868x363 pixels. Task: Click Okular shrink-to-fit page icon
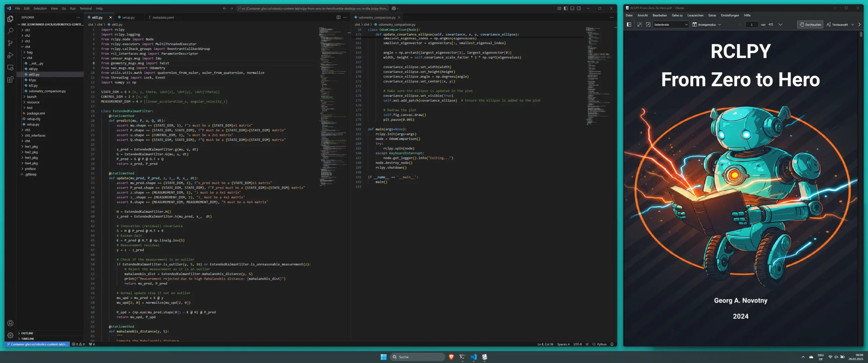(x=648, y=24)
